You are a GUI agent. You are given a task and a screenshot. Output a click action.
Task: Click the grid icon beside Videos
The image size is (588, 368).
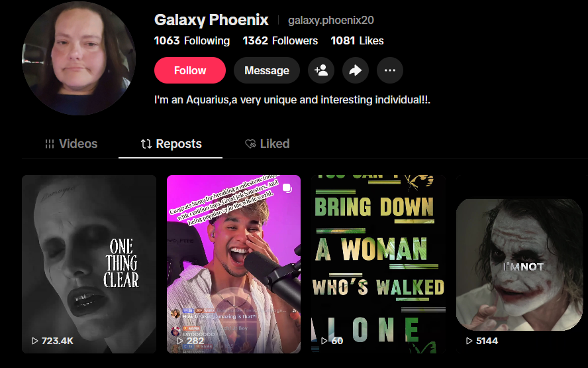click(x=50, y=144)
